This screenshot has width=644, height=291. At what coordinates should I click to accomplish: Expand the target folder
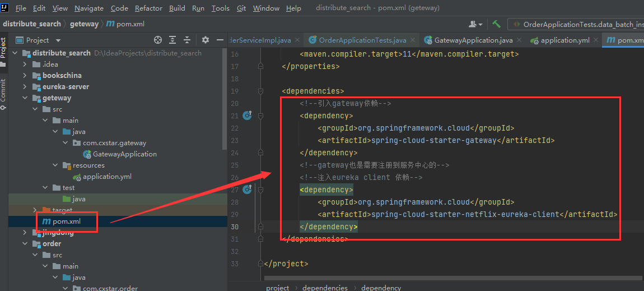point(35,210)
